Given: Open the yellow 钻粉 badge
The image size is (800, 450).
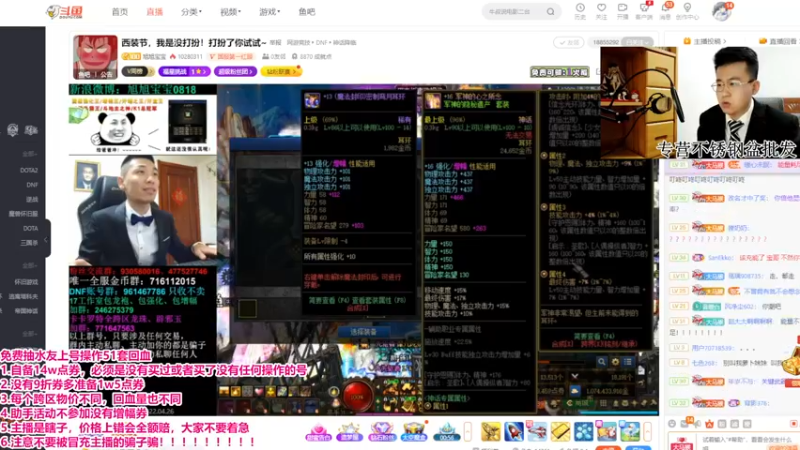Looking at the screenshot, I should [x=281, y=72].
